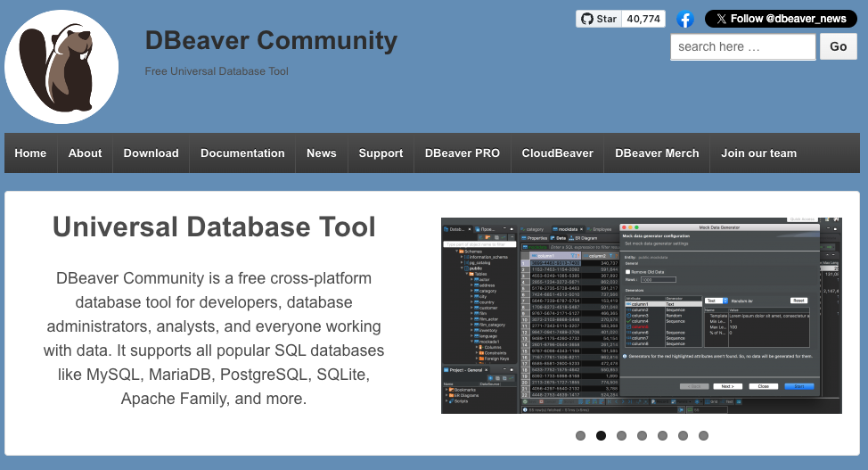Image resolution: width=868 pixels, height=470 pixels.
Task: Select the second active carousel dot
Action: (x=601, y=435)
